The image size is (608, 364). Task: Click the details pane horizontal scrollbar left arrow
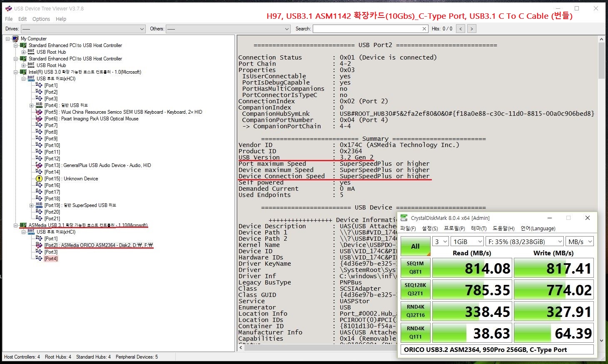tap(241, 347)
